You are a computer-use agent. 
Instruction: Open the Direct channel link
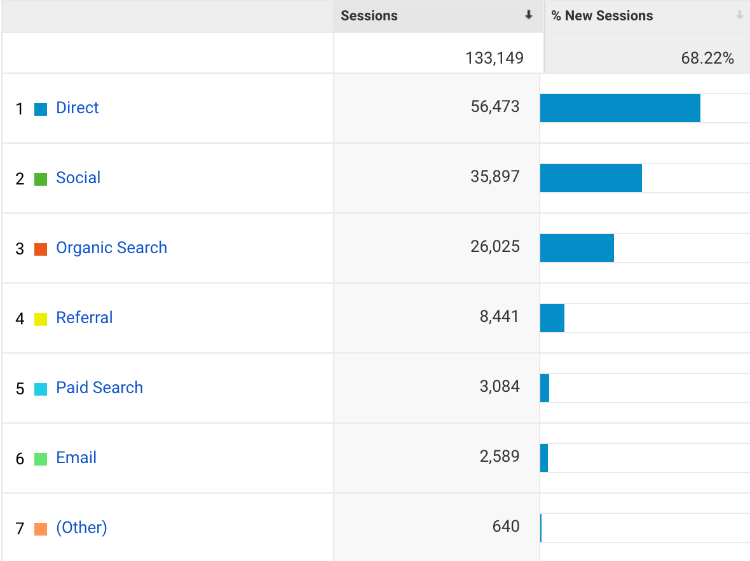77,108
